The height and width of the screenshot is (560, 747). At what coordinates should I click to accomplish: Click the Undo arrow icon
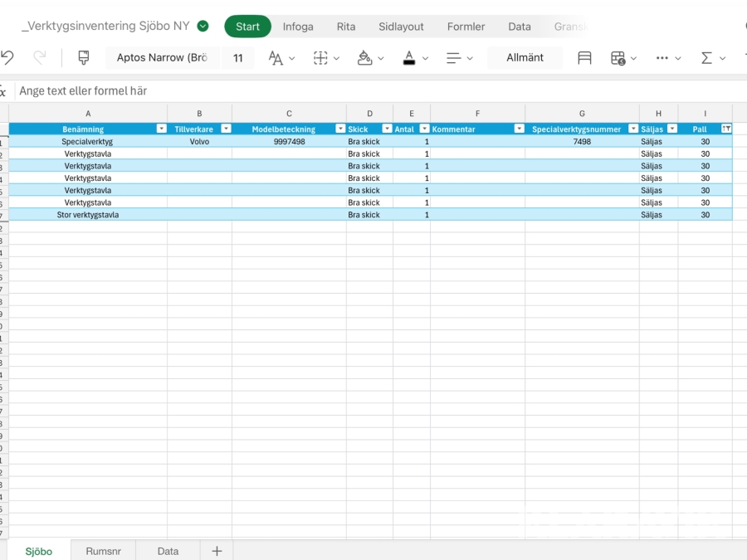(7, 58)
